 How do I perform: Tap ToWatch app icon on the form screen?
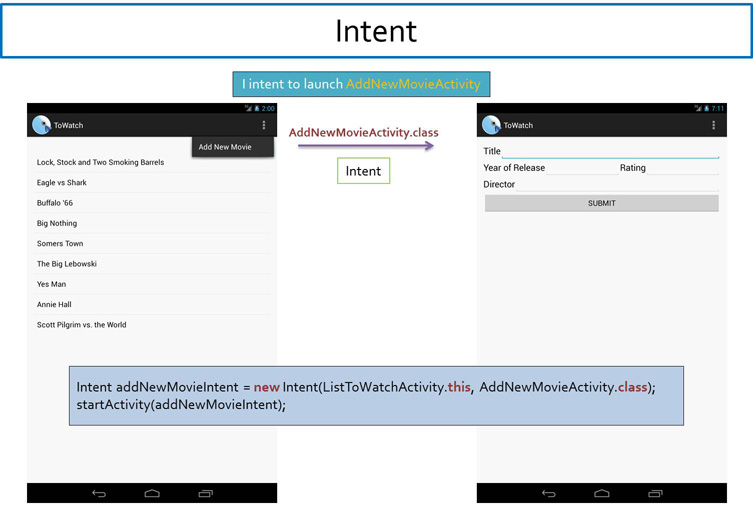tap(491, 125)
